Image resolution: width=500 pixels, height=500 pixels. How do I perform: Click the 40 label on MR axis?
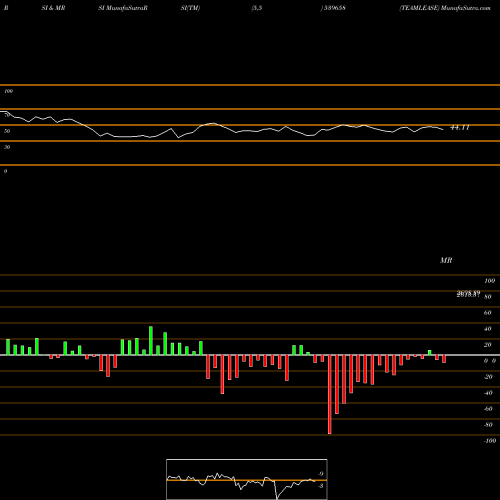coord(488,329)
